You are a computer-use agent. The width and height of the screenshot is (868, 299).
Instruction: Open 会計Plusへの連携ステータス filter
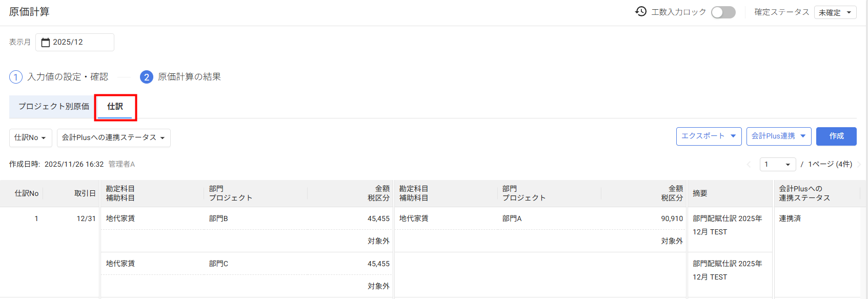click(x=113, y=137)
